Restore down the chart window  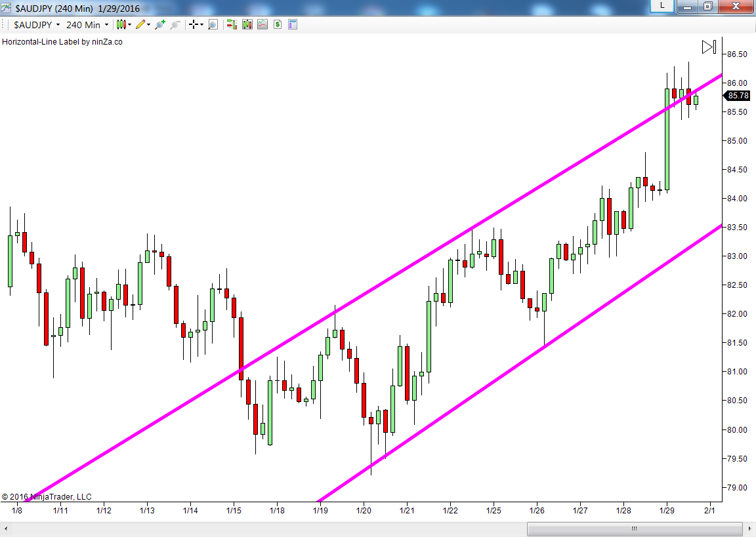[708, 7]
